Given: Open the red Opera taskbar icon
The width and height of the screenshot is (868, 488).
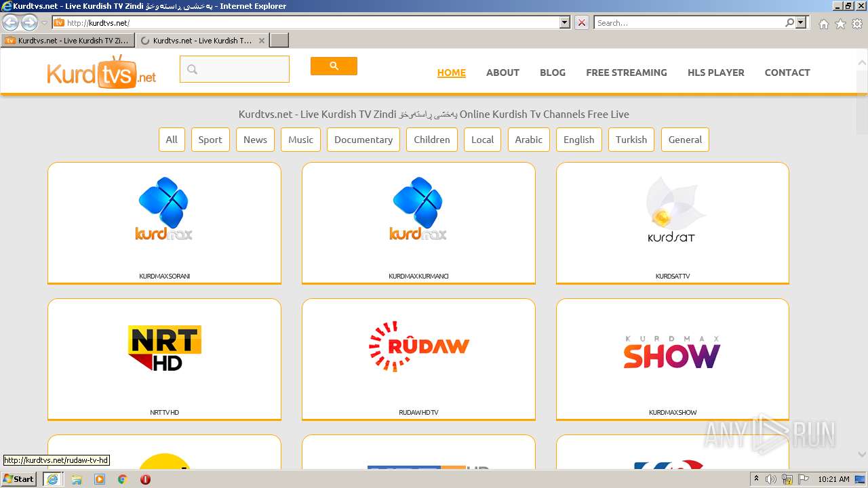Looking at the screenshot, I should (x=145, y=479).
